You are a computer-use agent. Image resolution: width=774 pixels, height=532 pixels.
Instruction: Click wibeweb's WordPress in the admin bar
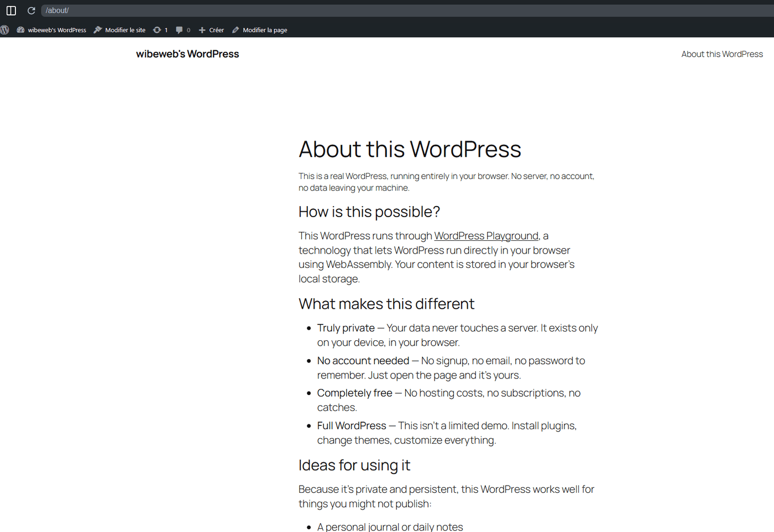coord(57,30)
